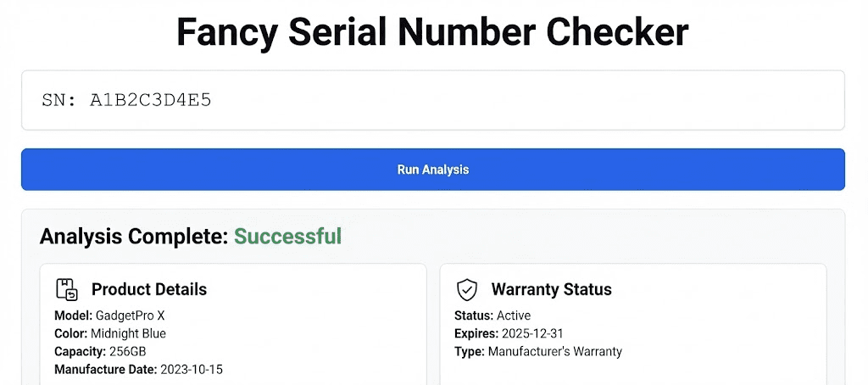Click the Manufacturer's Warranty type line

(538, 351)
